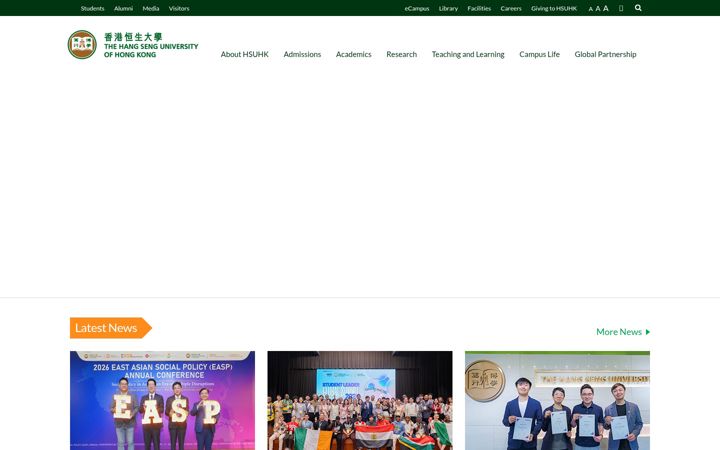Select the largest font size A
720x450 pixels.
tap(606, 8)
